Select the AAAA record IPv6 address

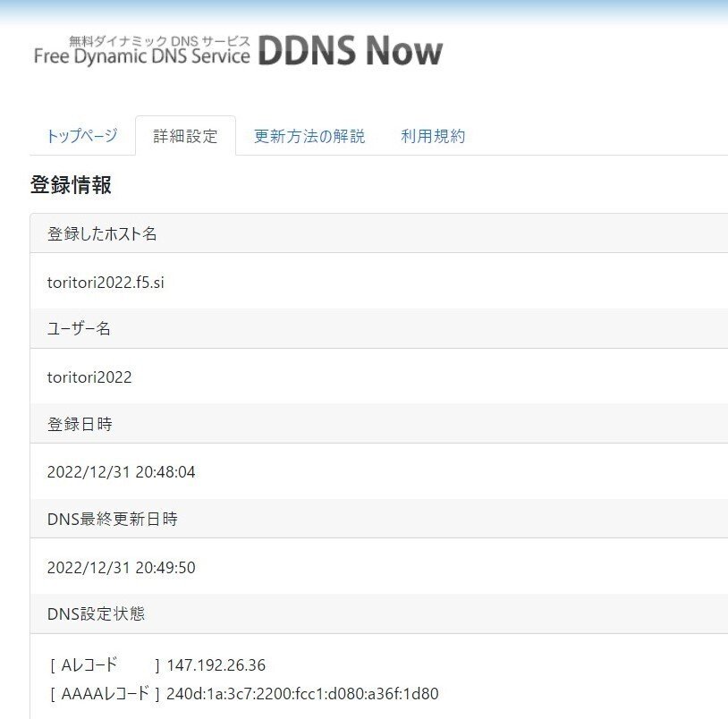point(302,693)
